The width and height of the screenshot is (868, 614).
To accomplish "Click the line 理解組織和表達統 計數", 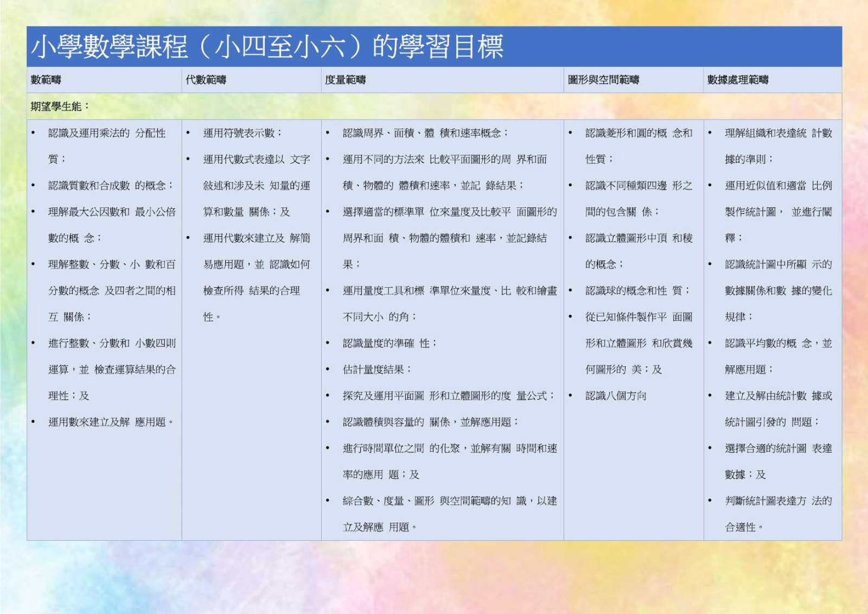I will [778, 133].
